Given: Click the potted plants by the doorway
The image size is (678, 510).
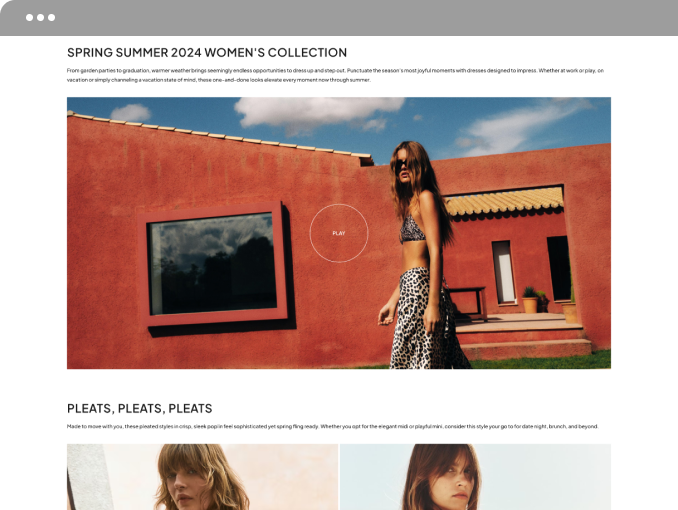Looking at the screenshot, I should 535,299.
